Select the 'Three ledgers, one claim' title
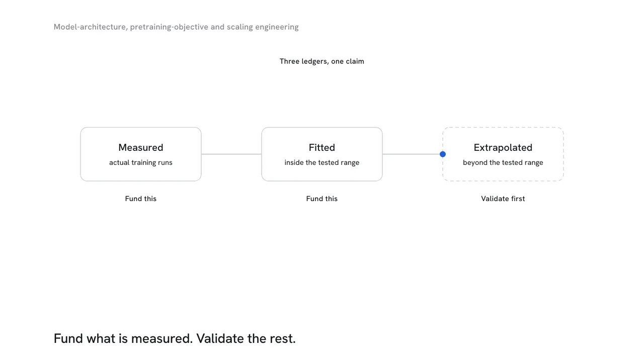 [322, 61]
